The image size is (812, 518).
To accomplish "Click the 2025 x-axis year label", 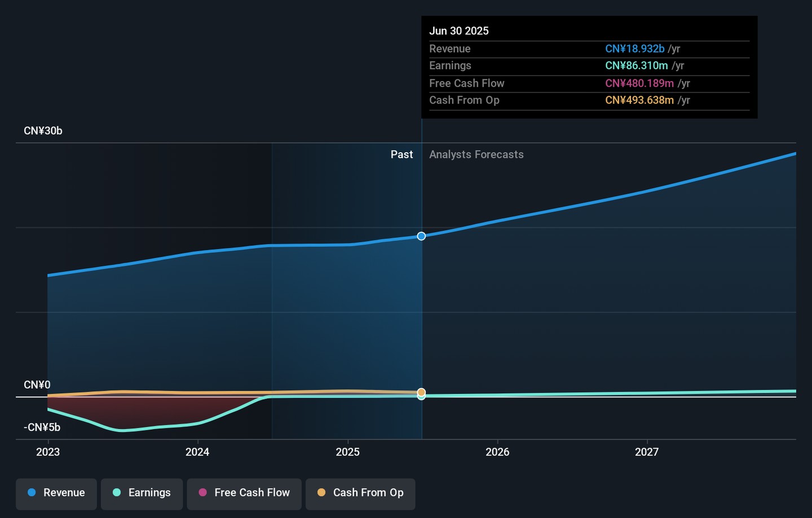I will pos(347,452).
